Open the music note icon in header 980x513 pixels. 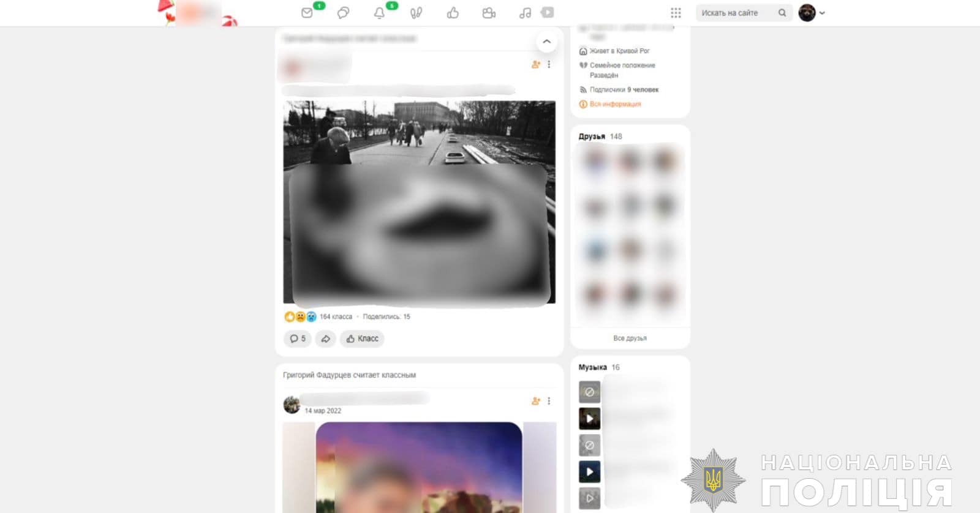[525, 13]
